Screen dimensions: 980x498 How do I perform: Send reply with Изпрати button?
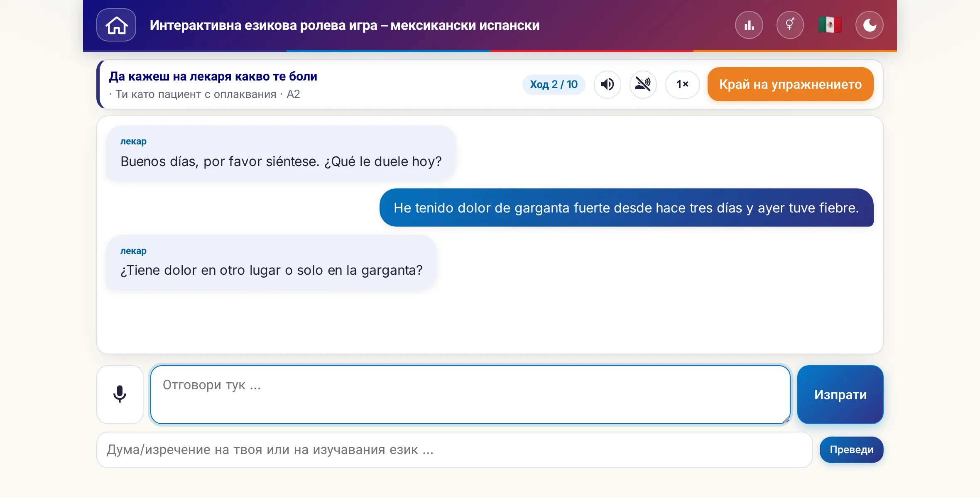tap(840, 394)
